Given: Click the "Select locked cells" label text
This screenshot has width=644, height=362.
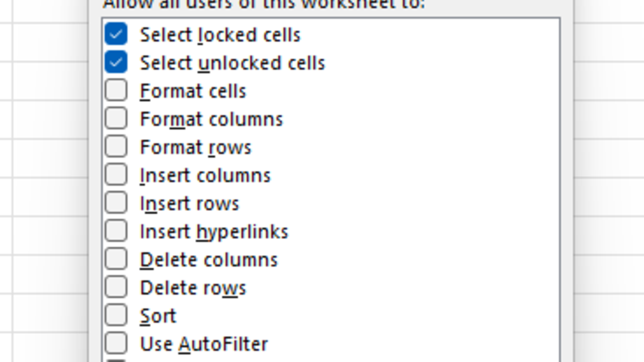Looking at the screenshot, I should click(x=220, y=35).
